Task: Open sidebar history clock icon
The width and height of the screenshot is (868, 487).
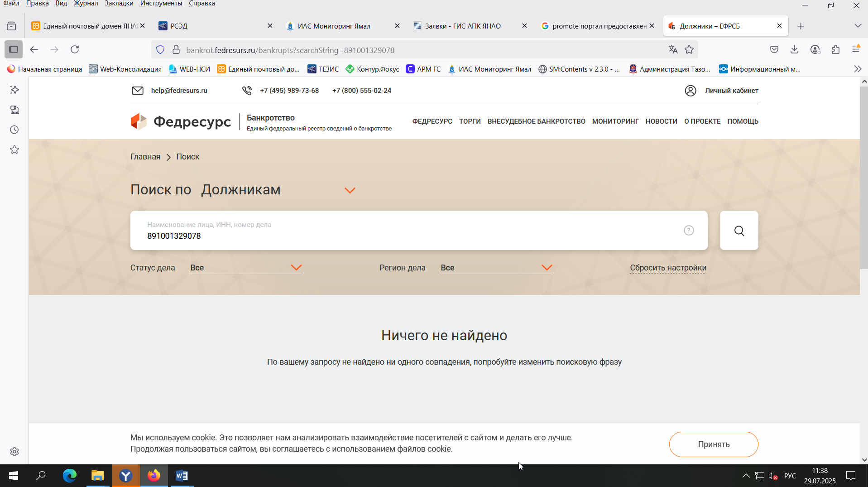Action: [x=14, y=130]
